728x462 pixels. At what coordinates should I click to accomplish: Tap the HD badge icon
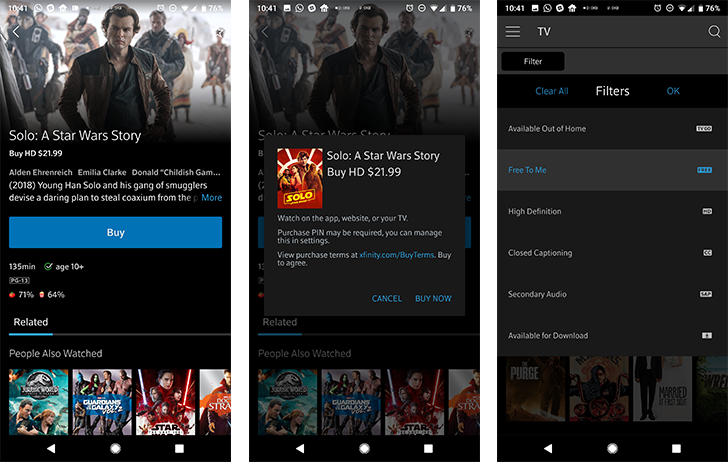[x=707, y=211]
